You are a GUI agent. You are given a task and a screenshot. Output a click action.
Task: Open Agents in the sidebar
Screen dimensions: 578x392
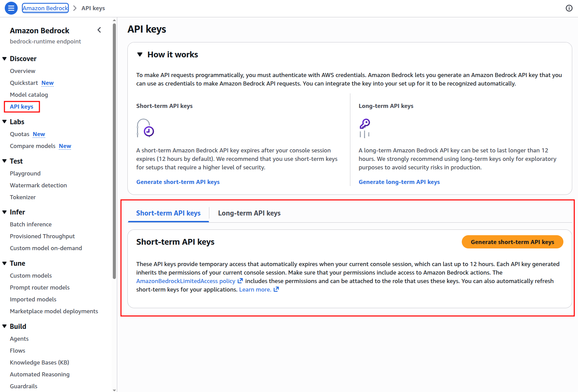coord(19,339)
